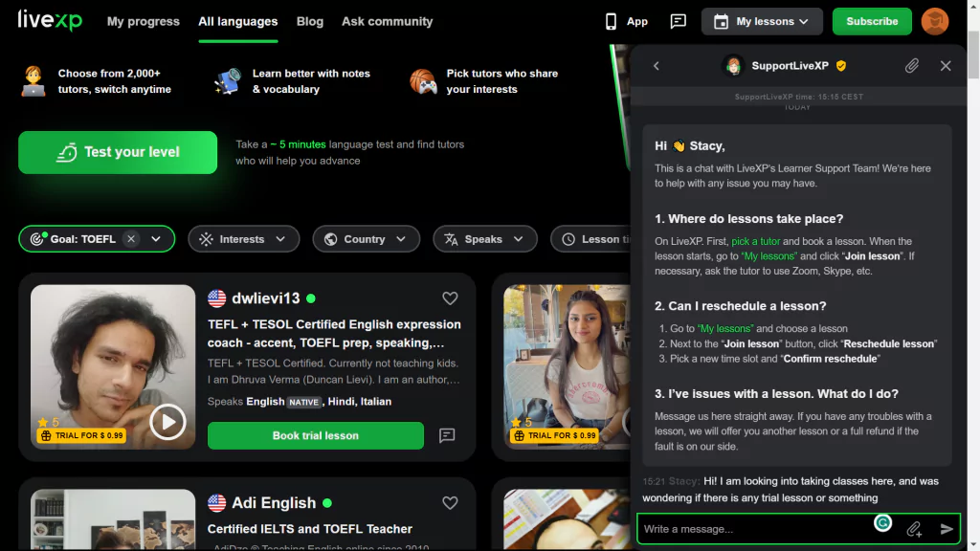Open tutor dwlievi13's profile name
Screen dimensions: 980x551
(x=266, y=298)
